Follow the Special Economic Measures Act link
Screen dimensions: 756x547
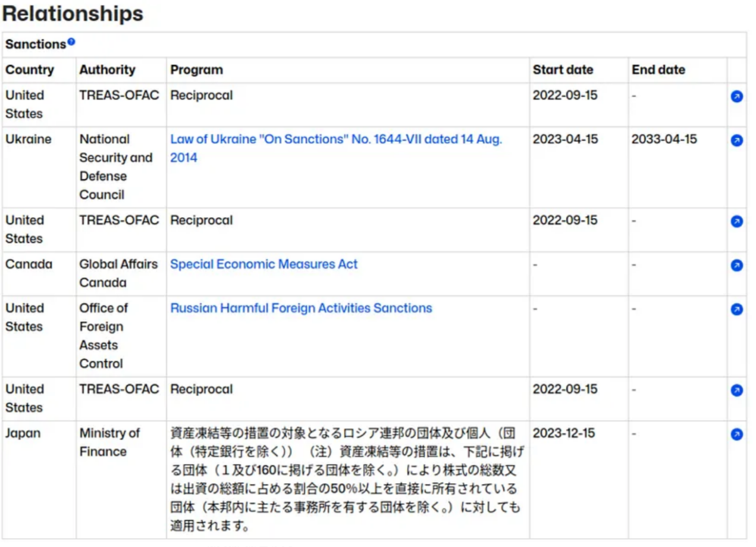pos(263,264)
